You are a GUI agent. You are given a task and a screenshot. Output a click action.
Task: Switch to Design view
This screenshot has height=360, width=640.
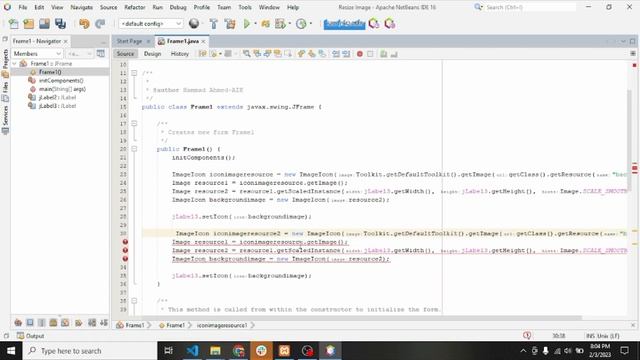point(152,53)
